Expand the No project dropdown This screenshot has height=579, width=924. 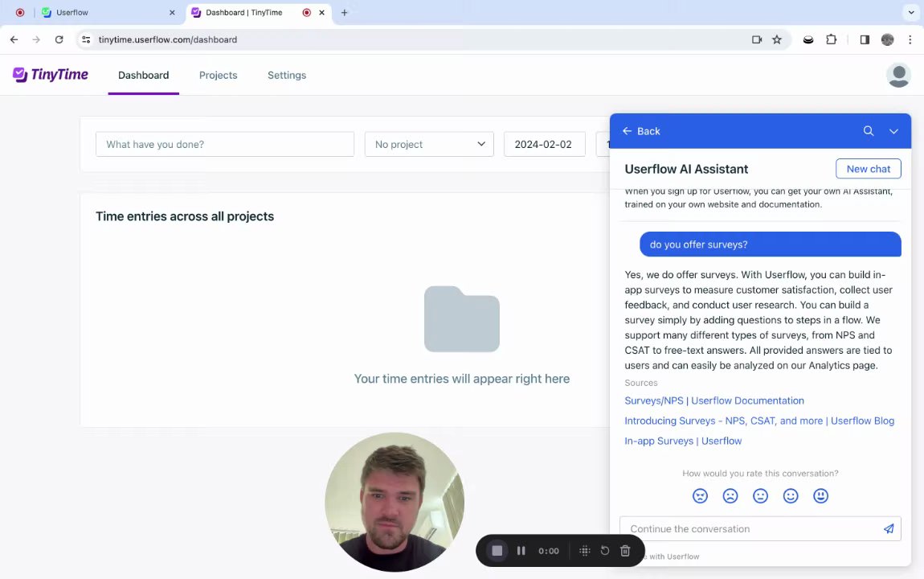pos(429,144)
